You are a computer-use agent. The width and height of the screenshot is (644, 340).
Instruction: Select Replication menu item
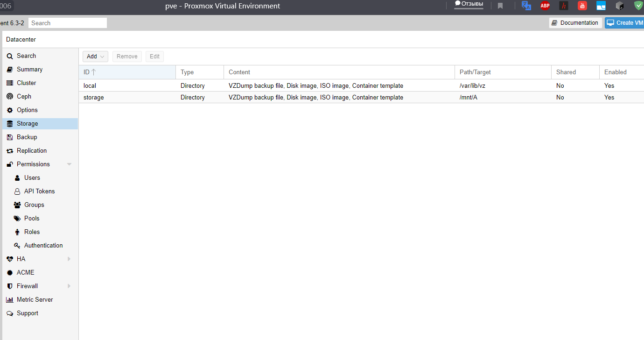click(32, 151)
